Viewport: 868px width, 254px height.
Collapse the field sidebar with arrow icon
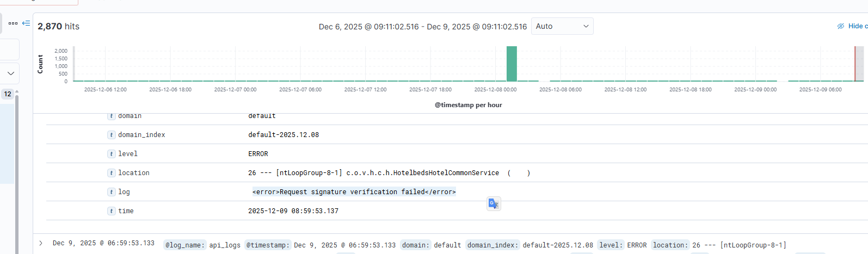coord(26,23)
